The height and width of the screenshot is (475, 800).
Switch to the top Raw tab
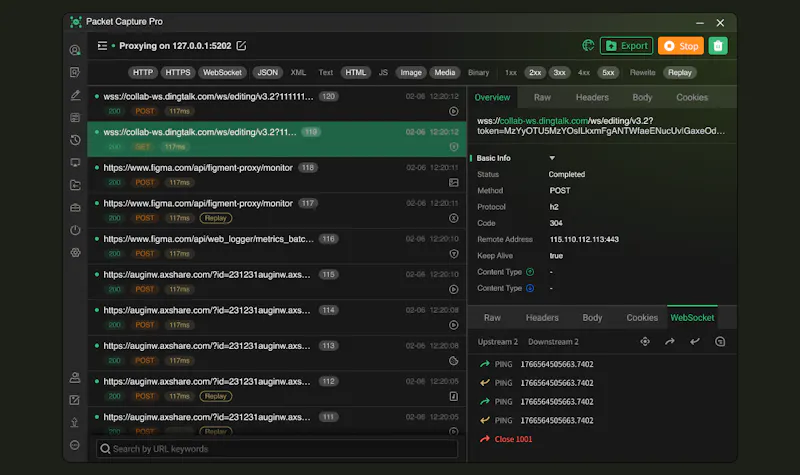click(x=542, y=97)
